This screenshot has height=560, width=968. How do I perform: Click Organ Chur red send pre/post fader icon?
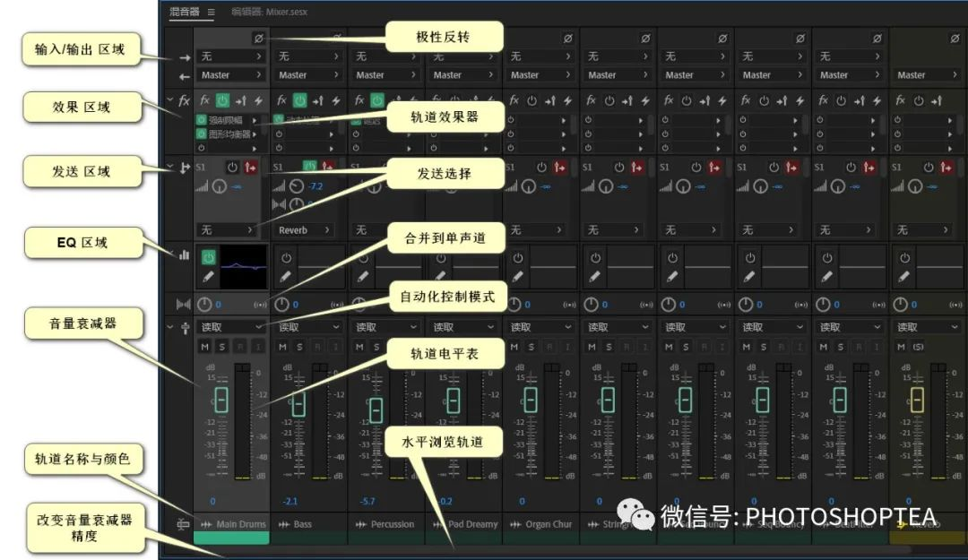pos(559,168)
